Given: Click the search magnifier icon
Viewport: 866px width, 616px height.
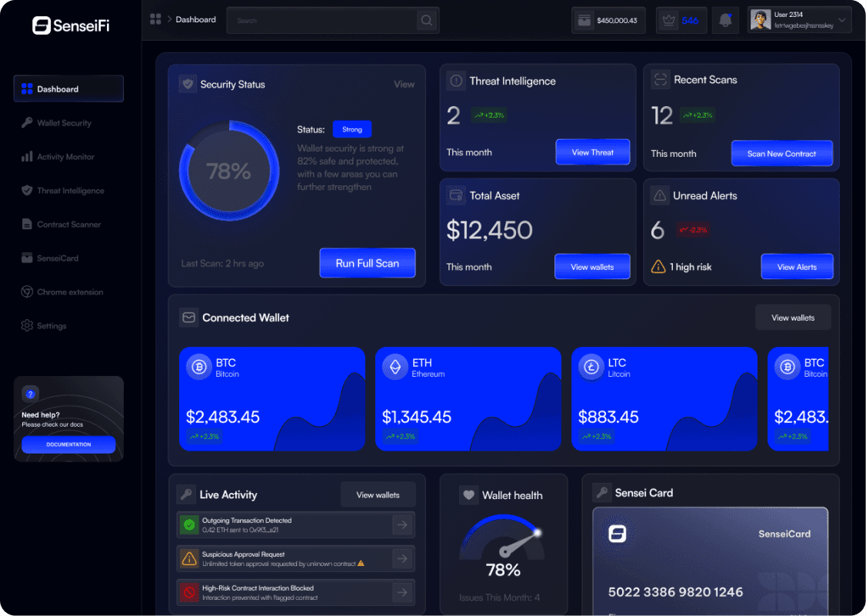Looking at the screenshot, I should coord(426,21).
